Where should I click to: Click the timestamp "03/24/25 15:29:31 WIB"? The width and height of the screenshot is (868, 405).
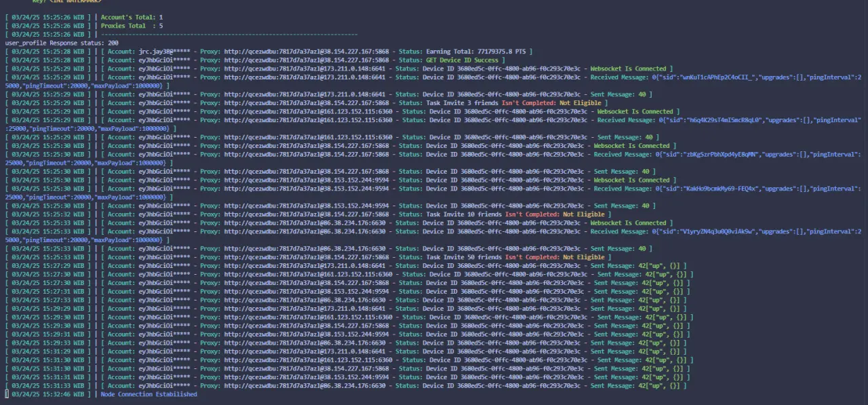pos(47,334)
